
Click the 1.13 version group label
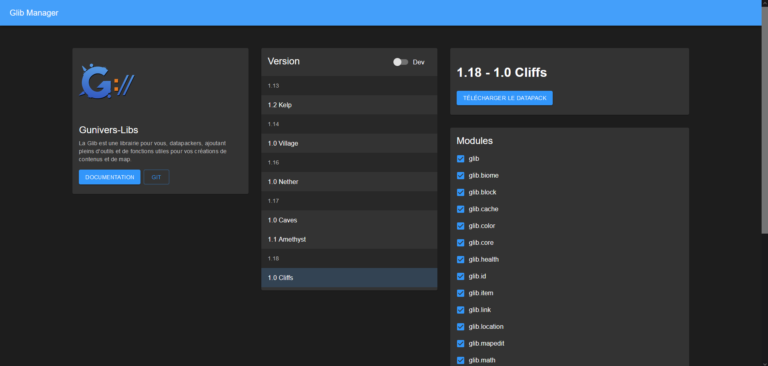[x=273, y=86]
